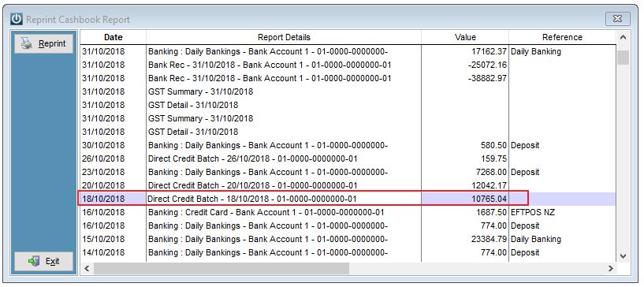Select the row with value 17162.37
This screenshot has height=287, width=644.
[348, 52]
